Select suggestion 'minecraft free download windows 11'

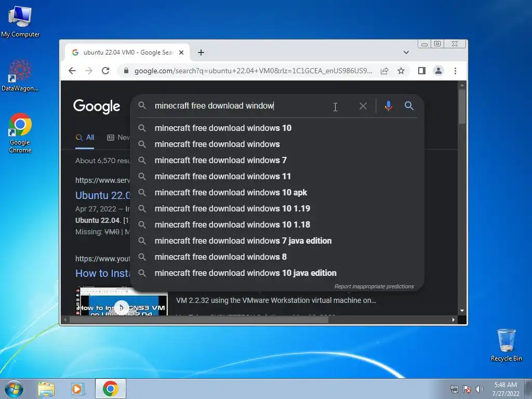coord(277,177)
